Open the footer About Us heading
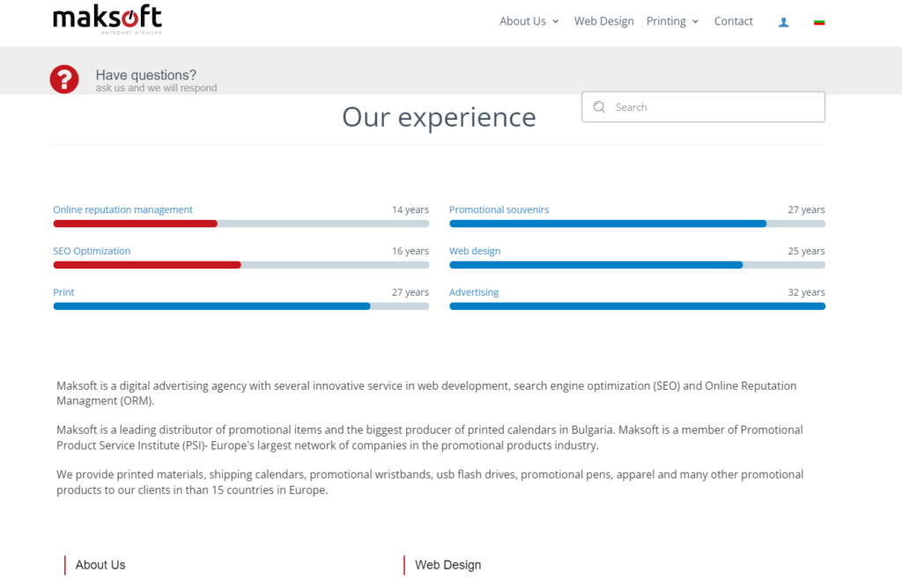Screen dimensions: 902x588 pos(100,565)
